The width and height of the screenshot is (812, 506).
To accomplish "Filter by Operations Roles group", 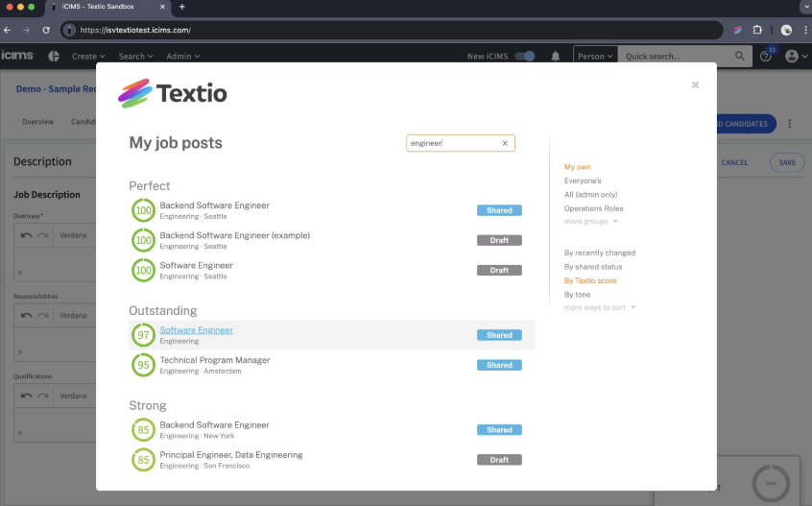I will coord(593,208).
